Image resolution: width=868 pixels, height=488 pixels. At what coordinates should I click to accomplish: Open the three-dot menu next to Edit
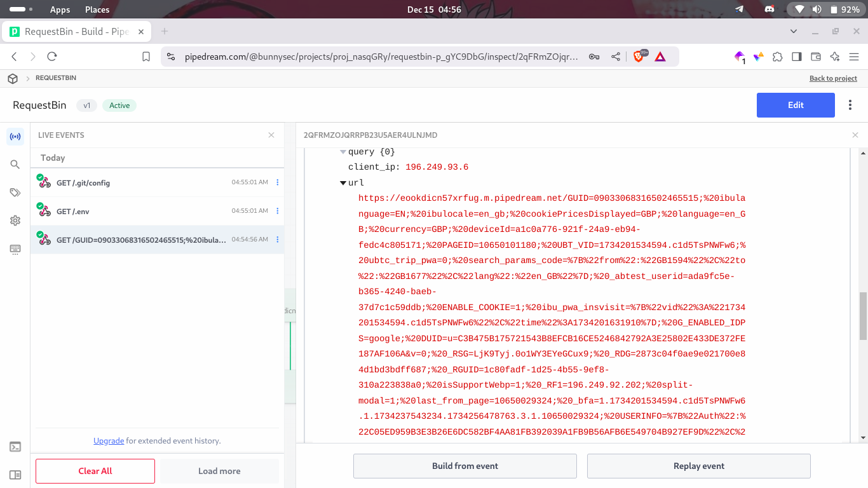[x=850, y=105]
